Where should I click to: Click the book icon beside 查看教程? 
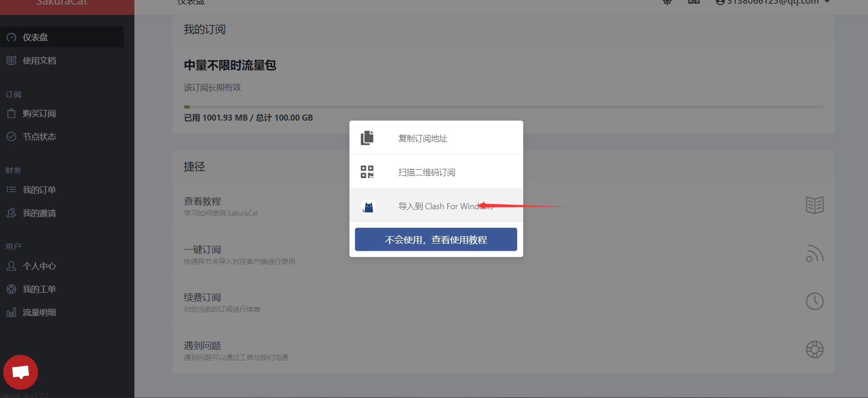pyautogui.click(x=814, y=205)
